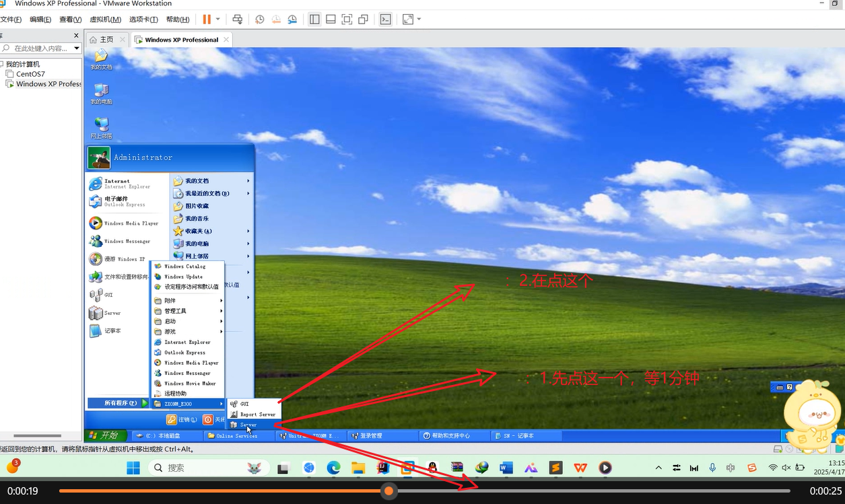This screenshot has width=845, height=504.
Task: Open Windows Catalog in programs list
Action: (184, 266)
